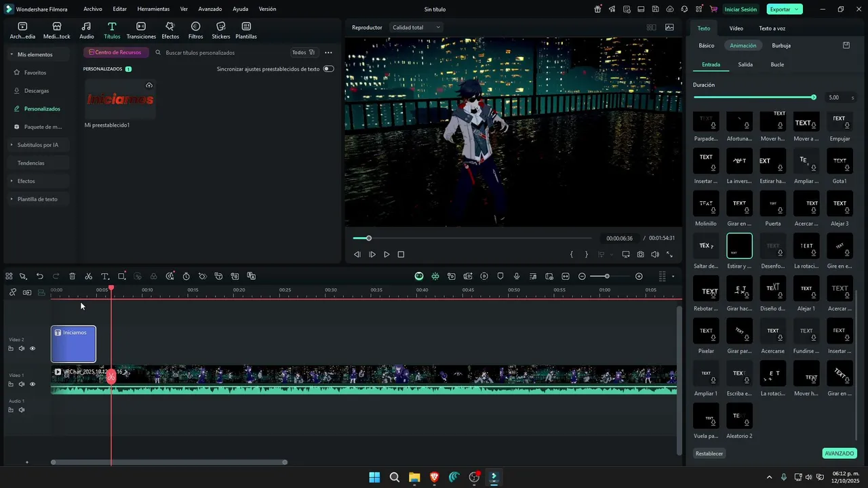This screenshot has width=868, height=488.
Task: Click the Buscar títulos personalizados search field
Action: [x=219, y=52]
